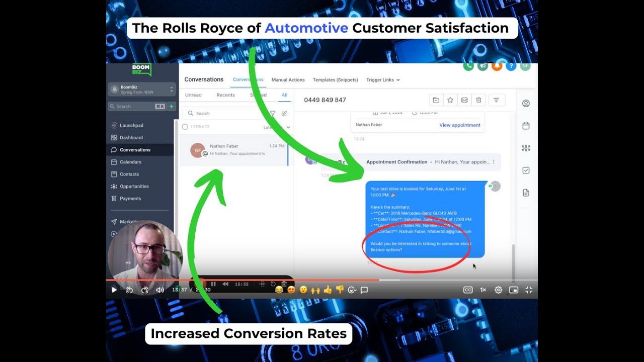
Task: Switch to Unread conversations tab
Action: pyautogui.click(x=193, y=95)
